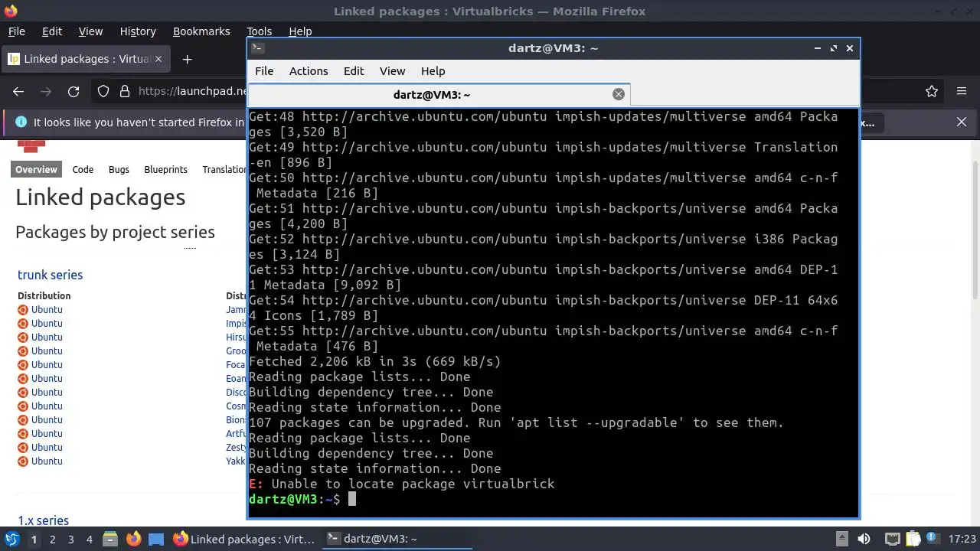The image size is (980, 551).
Task: Bookmark this page with the star icon
Action: pyautogui.click(x=932, y=91)
